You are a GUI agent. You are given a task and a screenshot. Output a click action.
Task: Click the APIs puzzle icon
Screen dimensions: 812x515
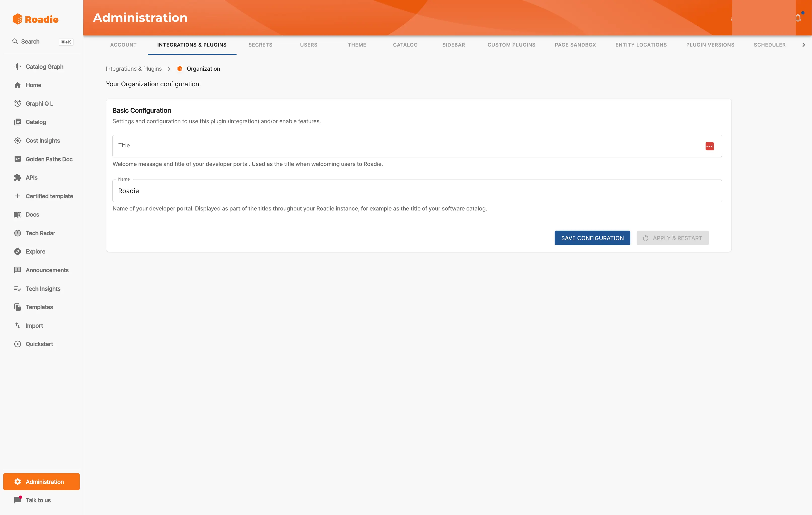click(x=18, y=178)
